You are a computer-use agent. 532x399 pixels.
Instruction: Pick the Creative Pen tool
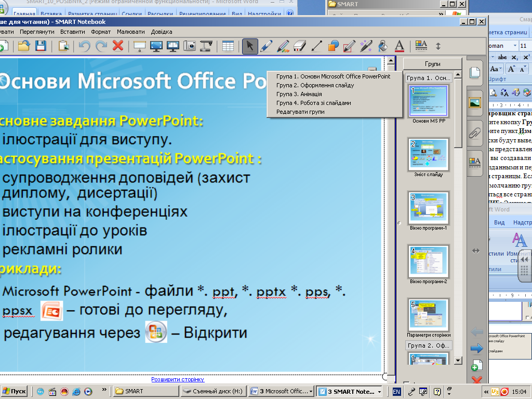(x=283, y=46)
